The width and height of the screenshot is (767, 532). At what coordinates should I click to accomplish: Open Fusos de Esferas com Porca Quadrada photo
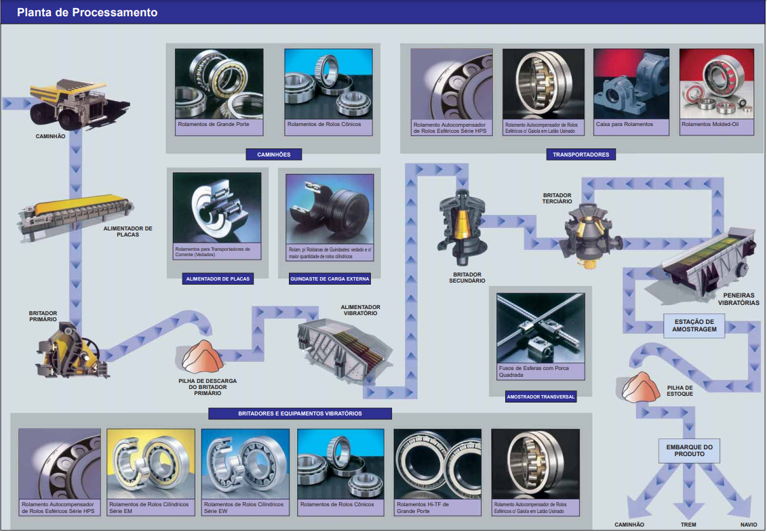pos(540,328)
